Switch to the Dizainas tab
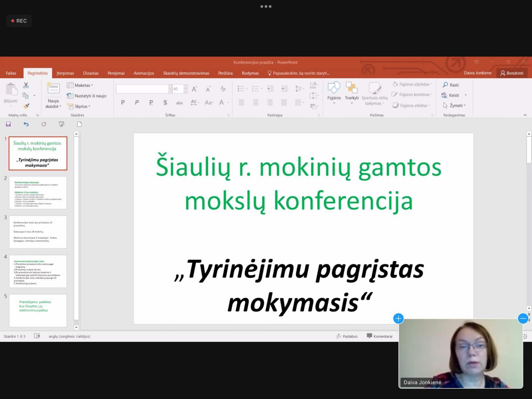Viewport: 532px width, 399px height. (x=91, y=73)
